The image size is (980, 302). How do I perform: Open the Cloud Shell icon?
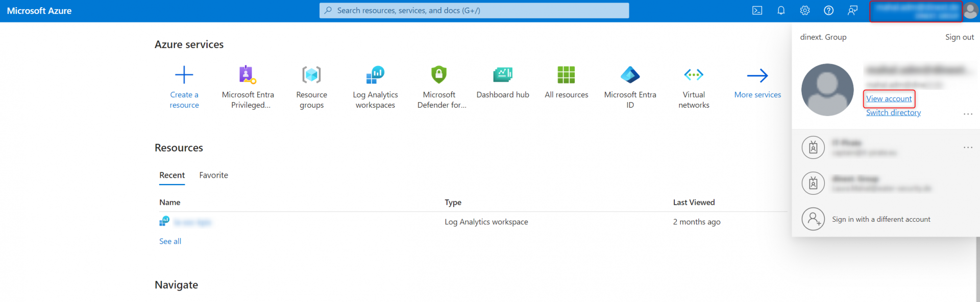[x=757, y=11]
